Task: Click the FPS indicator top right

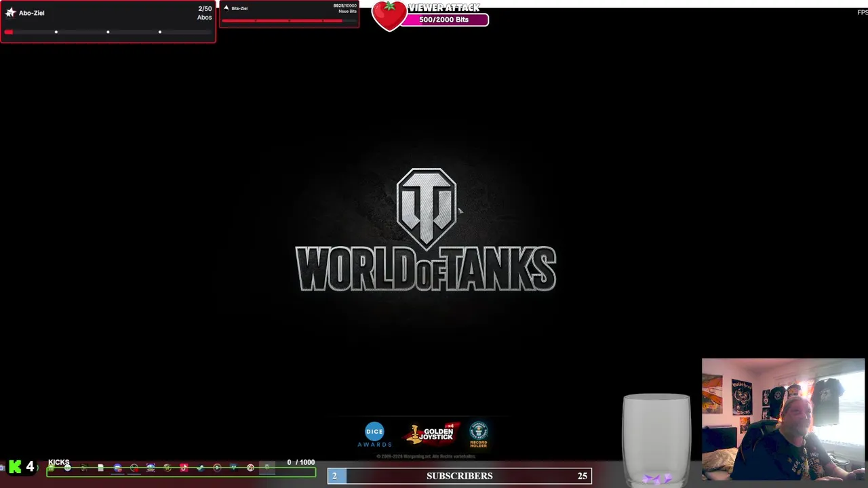Action: click(x=863, y=12)
